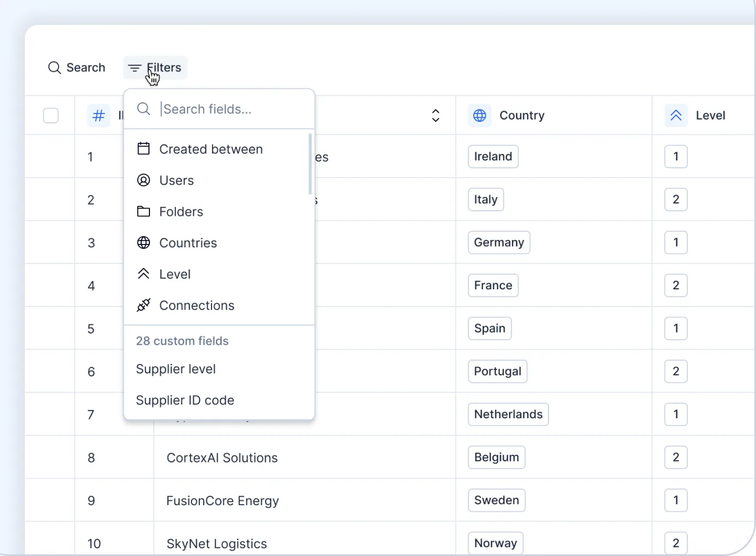Click the plug icon beside Connections

coord(143,305)
